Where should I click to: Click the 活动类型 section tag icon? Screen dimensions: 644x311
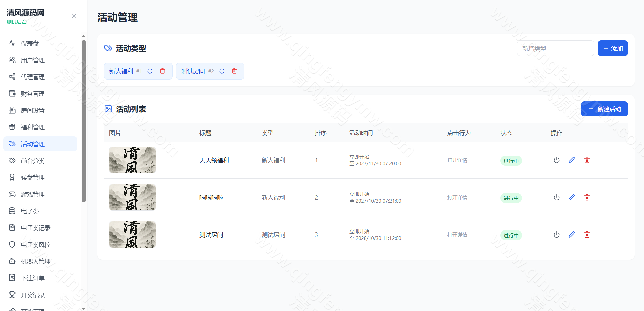tap(108, 48)
